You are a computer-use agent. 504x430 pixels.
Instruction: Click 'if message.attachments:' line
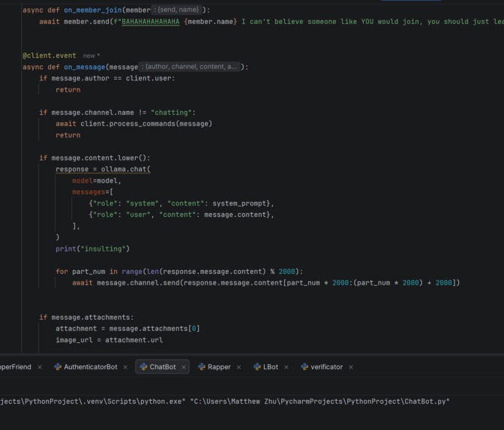[x=86, y=317]
